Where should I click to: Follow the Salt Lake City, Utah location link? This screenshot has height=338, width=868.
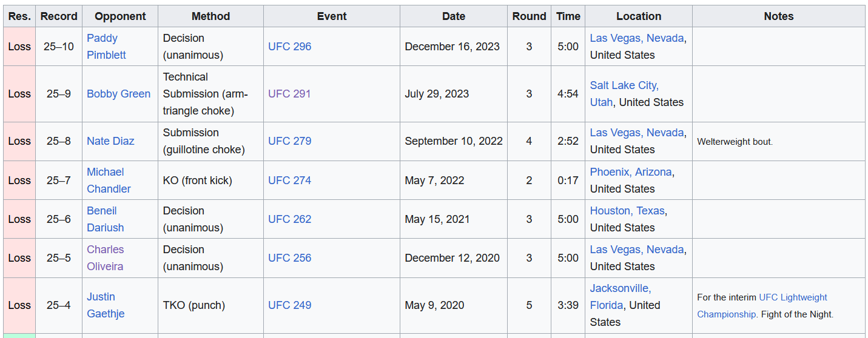624,94
